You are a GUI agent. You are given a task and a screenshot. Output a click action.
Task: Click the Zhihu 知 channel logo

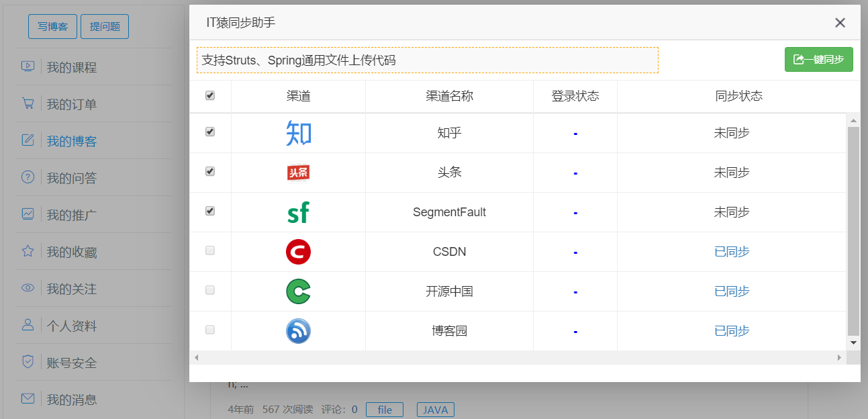(x=298, y=133)
